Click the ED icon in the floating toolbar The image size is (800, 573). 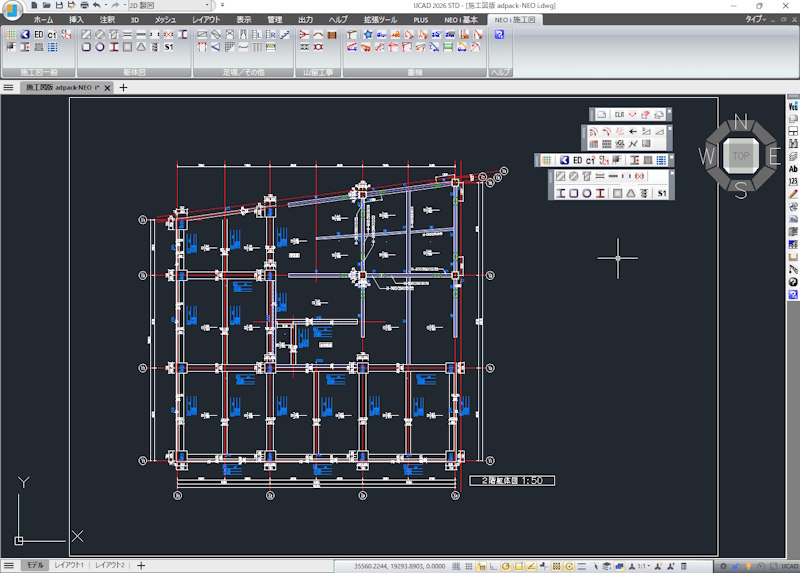point(578,160)
